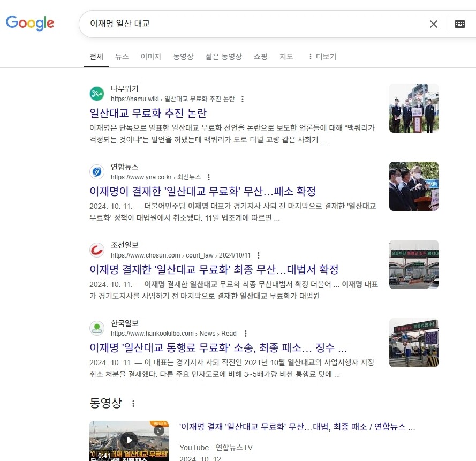Click the 나무위키 site name text
Viewport: 476px width, 461px height.
click(124, 89)
